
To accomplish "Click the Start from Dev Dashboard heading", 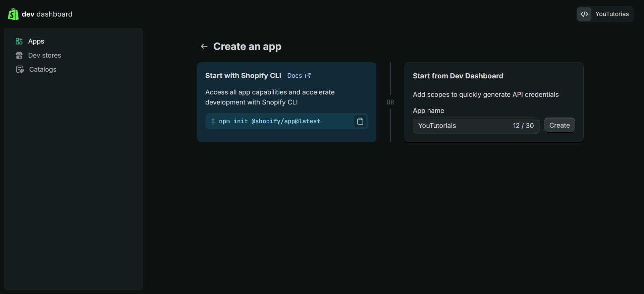I will pos(458,76).
